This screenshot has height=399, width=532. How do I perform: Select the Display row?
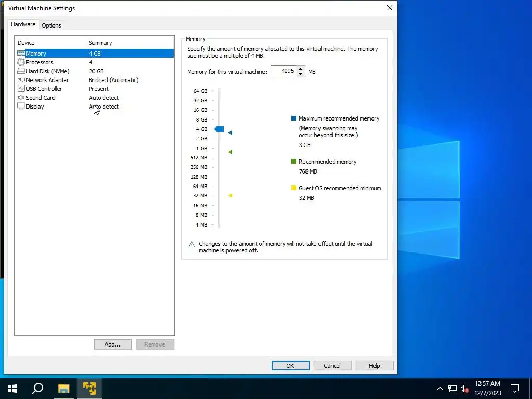pos(95,106)
